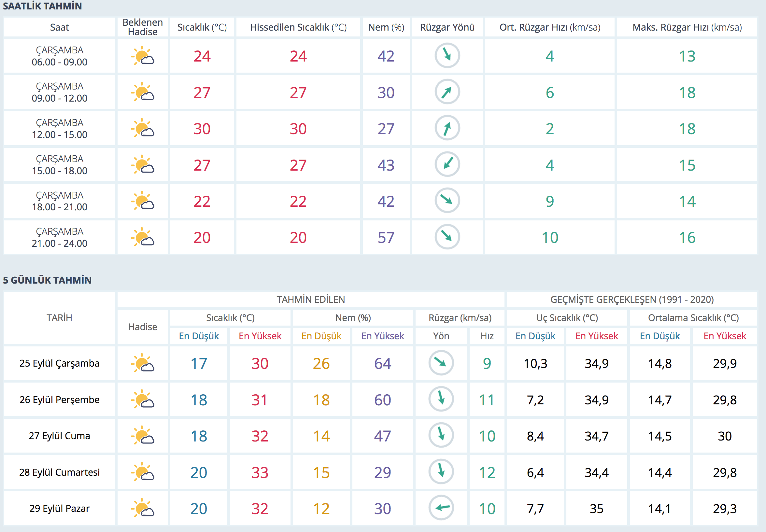766x532 pixels.
Task: Click ÇARŞAMBA 18.00 - 21.00 time cell
Action: click(x=59, y=201)
